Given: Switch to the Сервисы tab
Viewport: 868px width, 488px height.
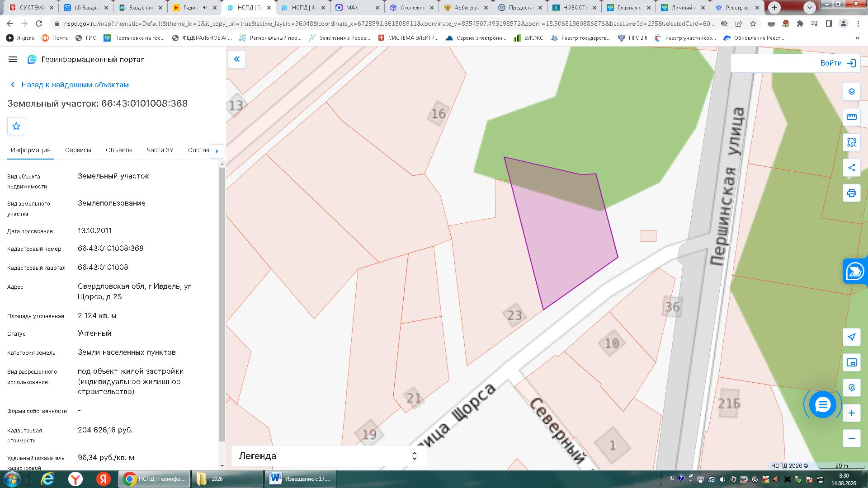Looking at the screenshot, I should pyautogui.click(x=78, y=150).
